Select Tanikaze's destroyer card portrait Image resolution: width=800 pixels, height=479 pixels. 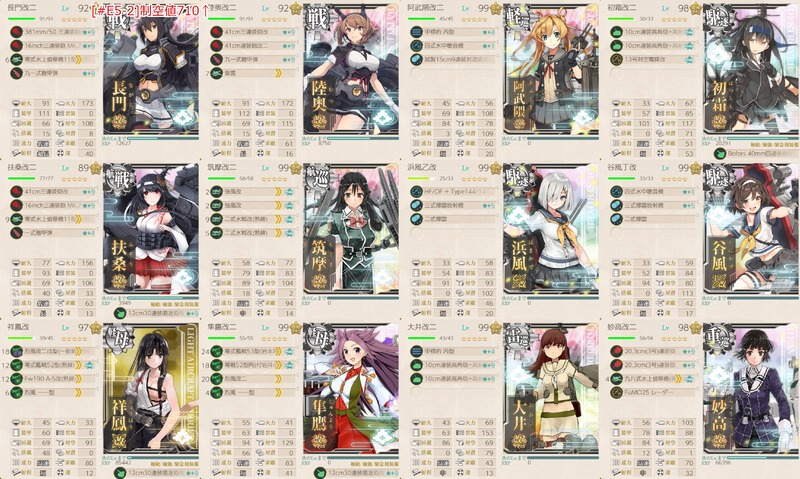click(751, 229)
